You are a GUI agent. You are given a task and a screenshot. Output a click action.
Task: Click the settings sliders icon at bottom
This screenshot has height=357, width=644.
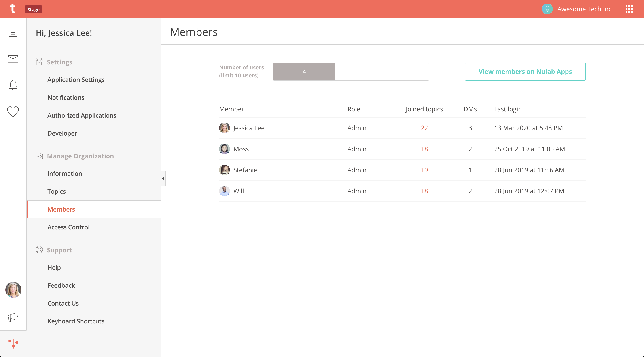tap(13, 344)
